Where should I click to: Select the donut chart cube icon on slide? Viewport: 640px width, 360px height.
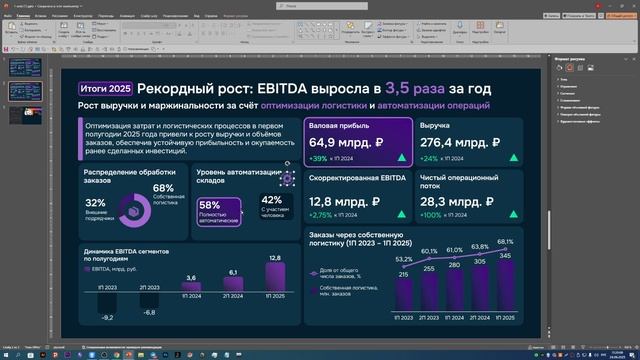tap(134, 211)
